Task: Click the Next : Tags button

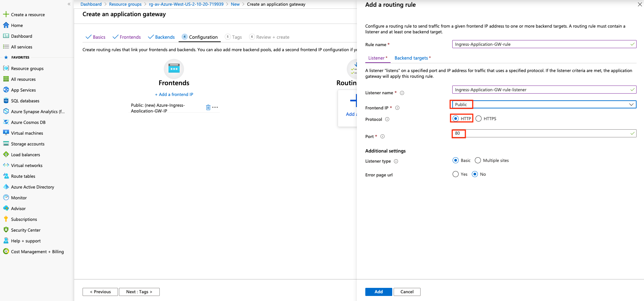Action: pyautogui.click(x=139, y=292)
